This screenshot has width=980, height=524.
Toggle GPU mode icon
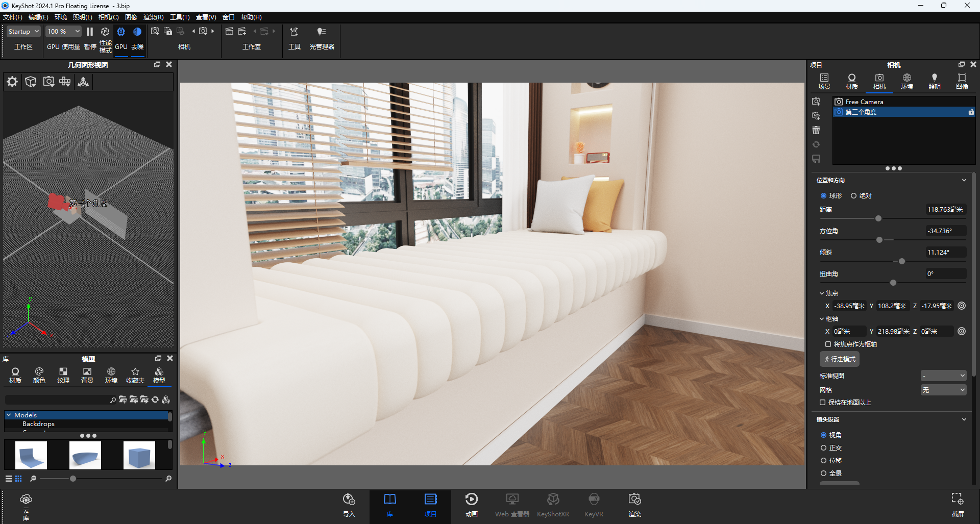tap(121, 32)
